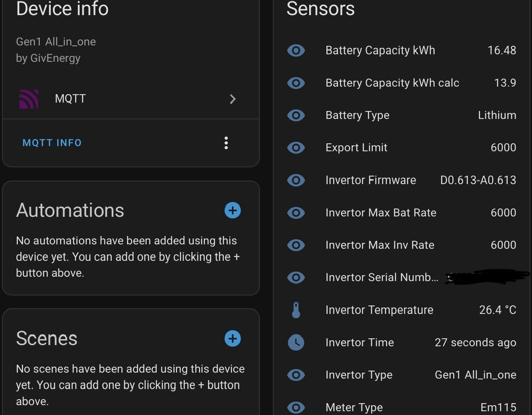This screenshot has height=415, width=532.
Task: Open the Invertor Max Bat Rate label
Action: pos(381,213)
